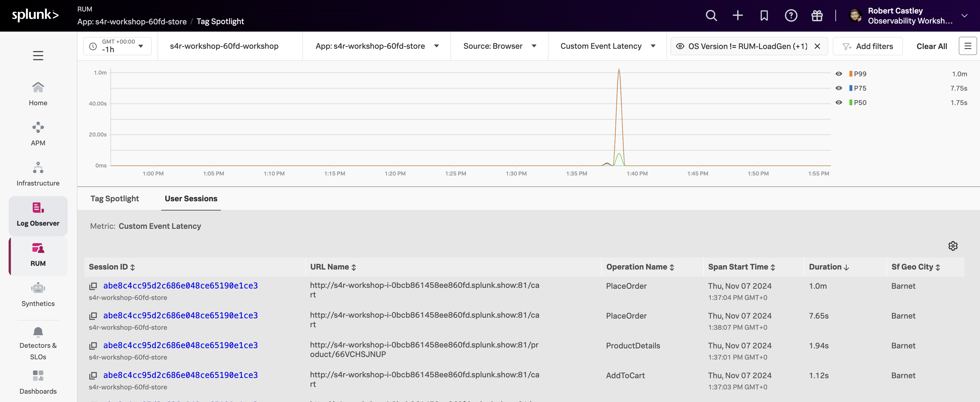Open Custom Event Latency metric dropdown

tap(607, 46)
